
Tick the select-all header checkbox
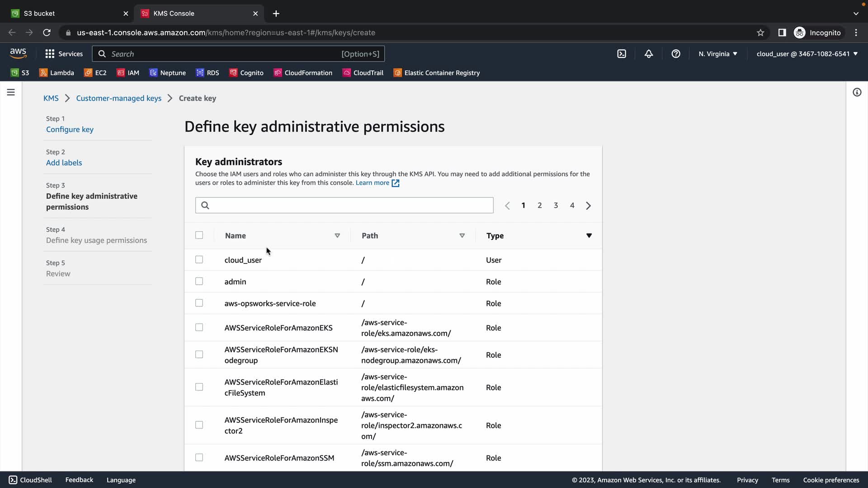(199, 235)
